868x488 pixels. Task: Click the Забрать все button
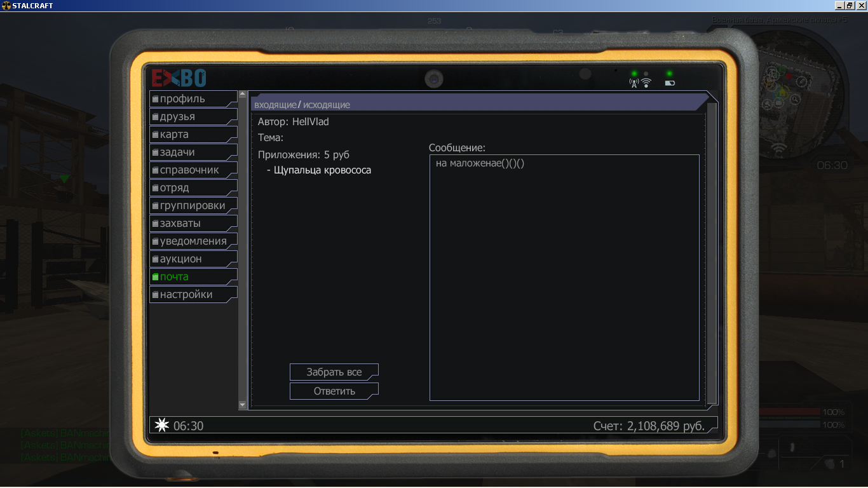pyautogui.click(x=334, y=372)
